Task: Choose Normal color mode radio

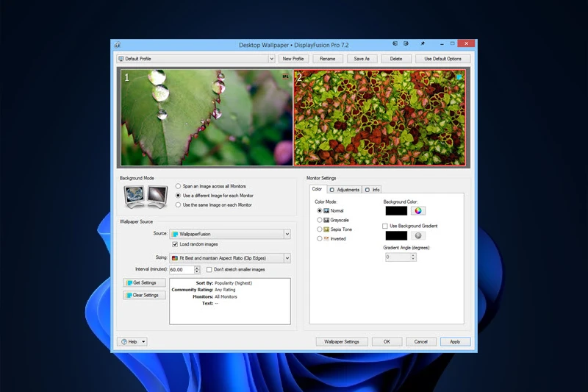Action: tap(320, 211)
